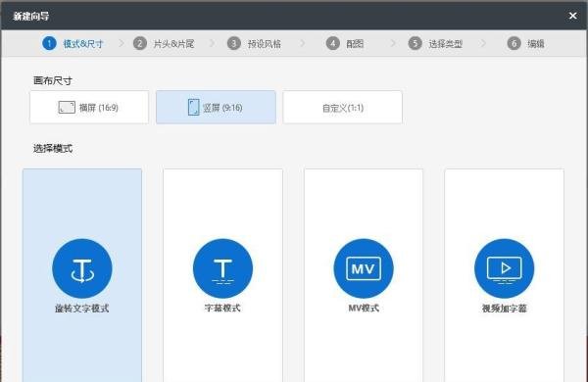This screenshot has width=588, height=382.
Task: Click step 5 circle number icon
Action: (x=416, y=43)
